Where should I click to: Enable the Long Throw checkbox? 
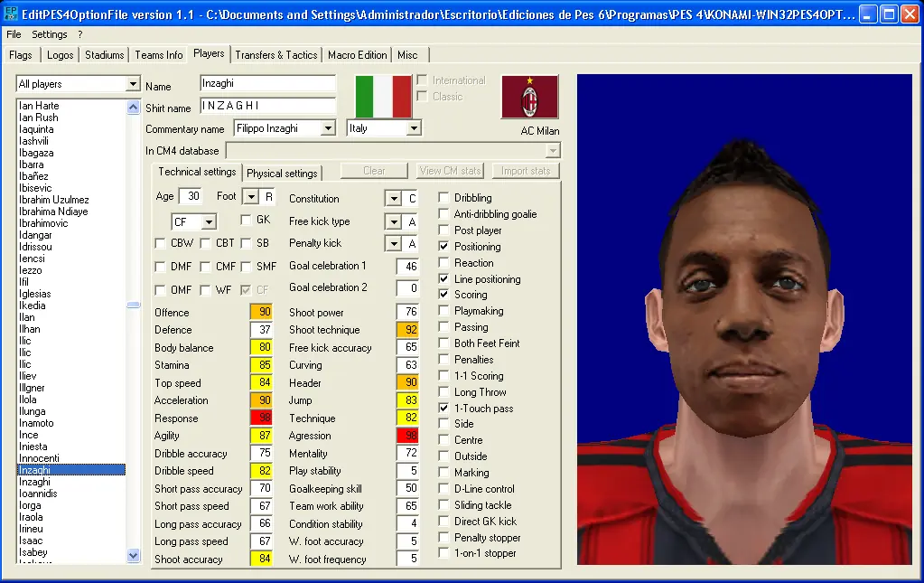[x=444, y=391]
